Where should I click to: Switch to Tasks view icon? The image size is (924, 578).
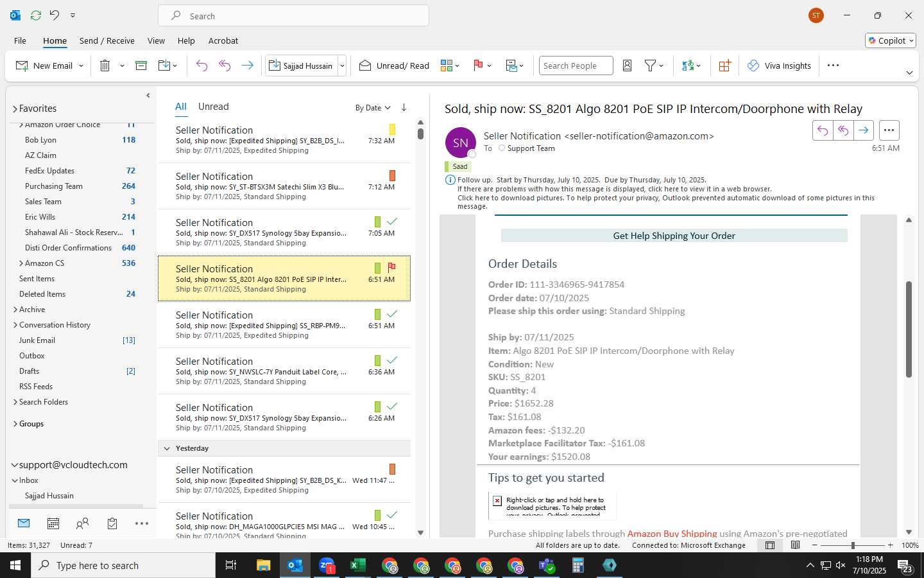tap(112, 523)
